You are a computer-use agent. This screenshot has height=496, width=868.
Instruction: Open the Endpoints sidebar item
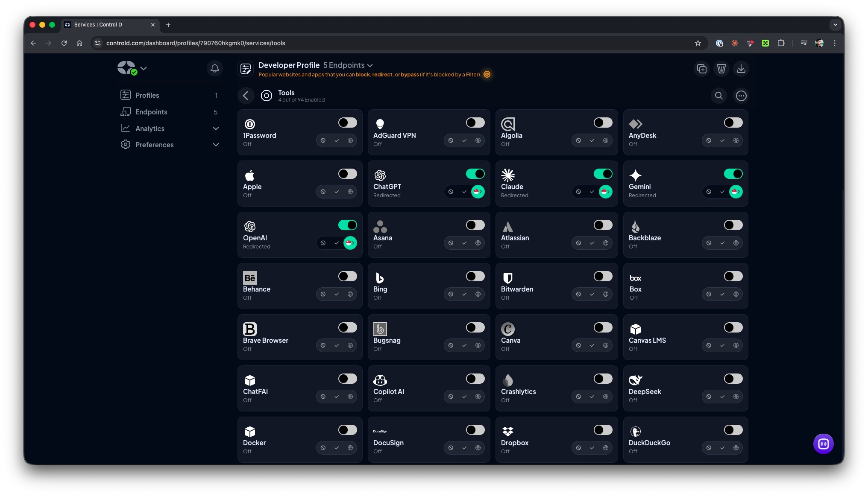170,112
